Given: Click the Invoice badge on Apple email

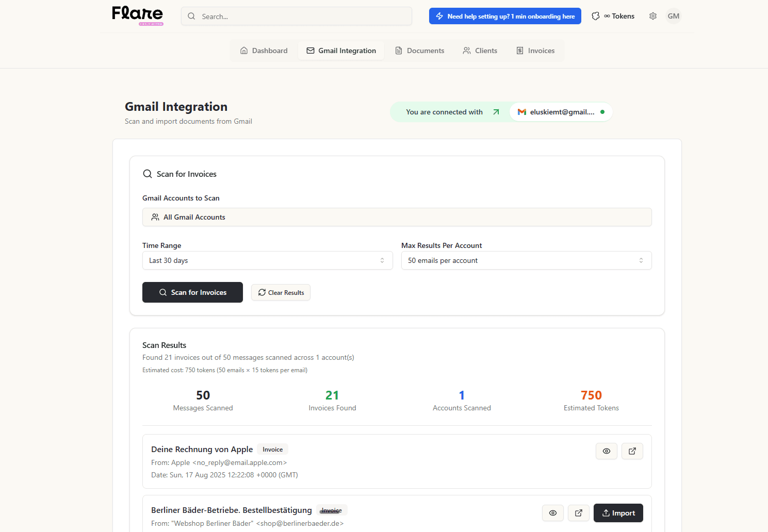Looking at the screenshot, I should tap(273, 449).
